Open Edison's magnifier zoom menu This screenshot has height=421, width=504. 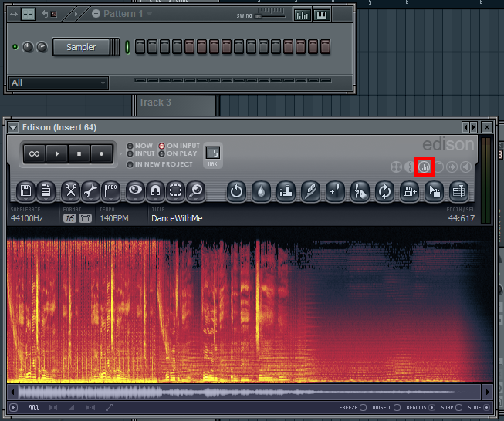(196, 191)
